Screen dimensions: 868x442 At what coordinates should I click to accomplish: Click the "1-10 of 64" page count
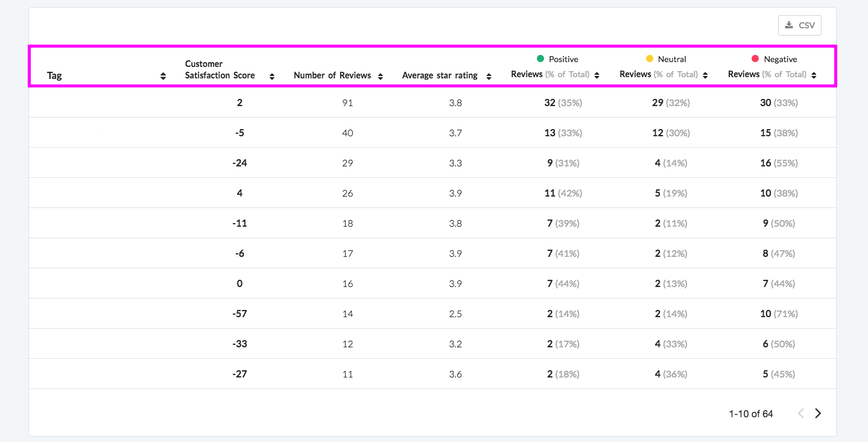[751, 414]
